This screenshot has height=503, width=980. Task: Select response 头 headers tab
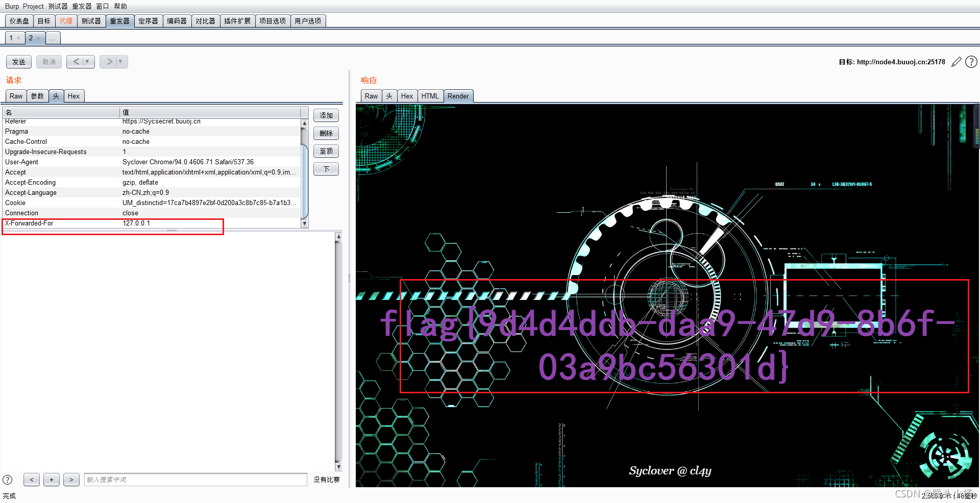pyautogui.click(x=389, y=96)
